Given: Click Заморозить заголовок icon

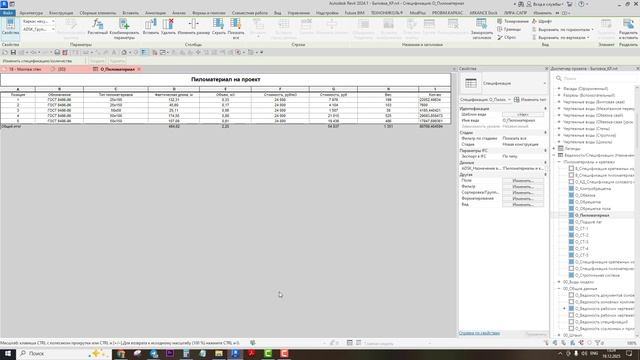Looking at the screenshot, I should pyautogui.click(x=482, y=24).
